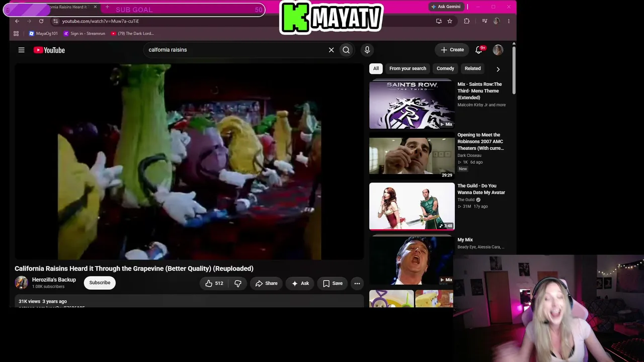Click Ask Gemini in the title bar

tap(446, 7)
